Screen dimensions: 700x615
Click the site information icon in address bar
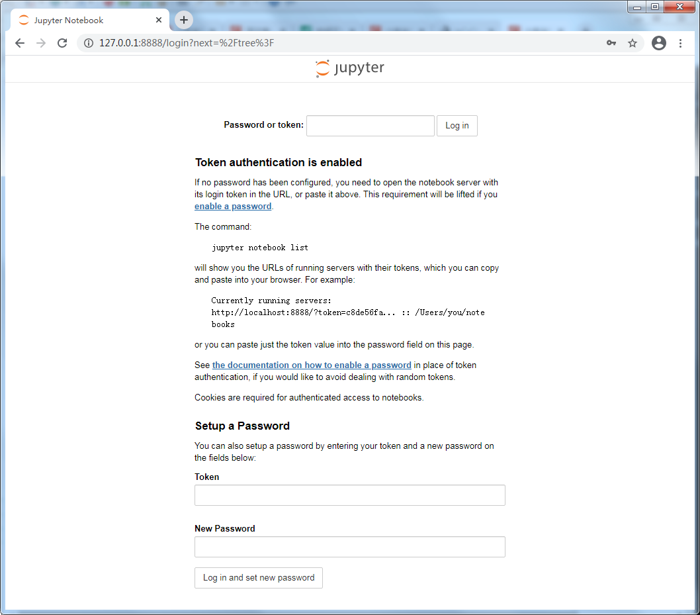click(x=88, y=43)
